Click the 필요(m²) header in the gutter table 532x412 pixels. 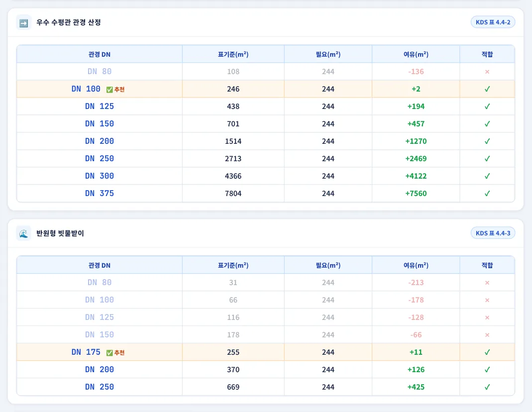[328, 265]
